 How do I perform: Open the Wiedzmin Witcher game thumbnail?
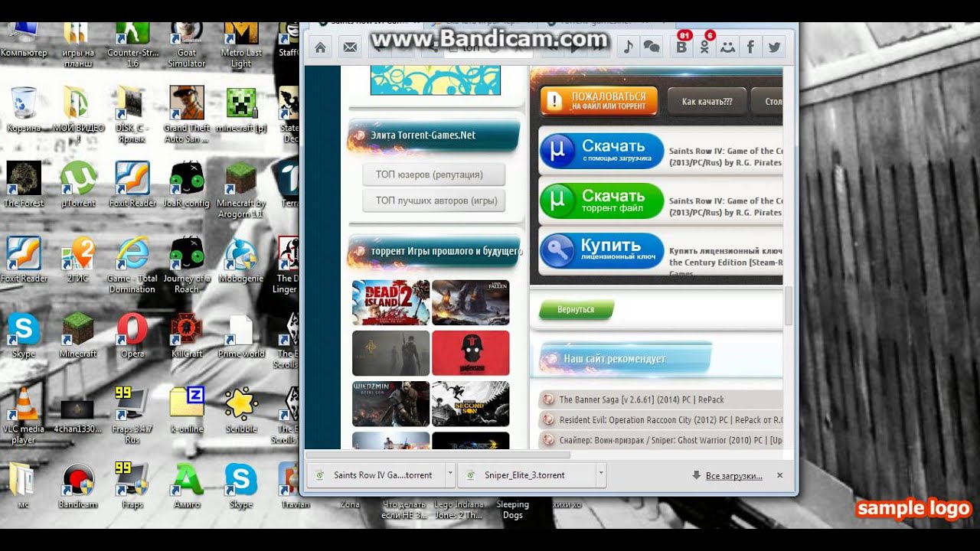pyautogui.click(x=390, y=403)
